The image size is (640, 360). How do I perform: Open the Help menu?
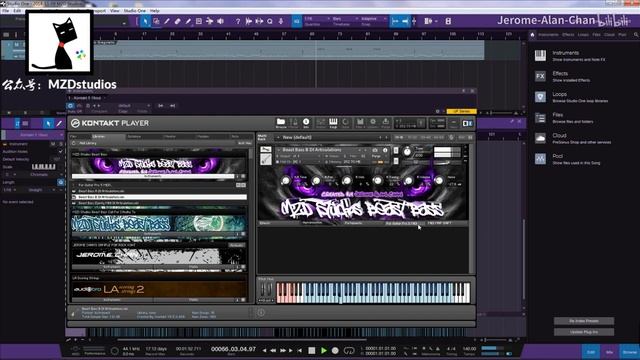point(155,11)
